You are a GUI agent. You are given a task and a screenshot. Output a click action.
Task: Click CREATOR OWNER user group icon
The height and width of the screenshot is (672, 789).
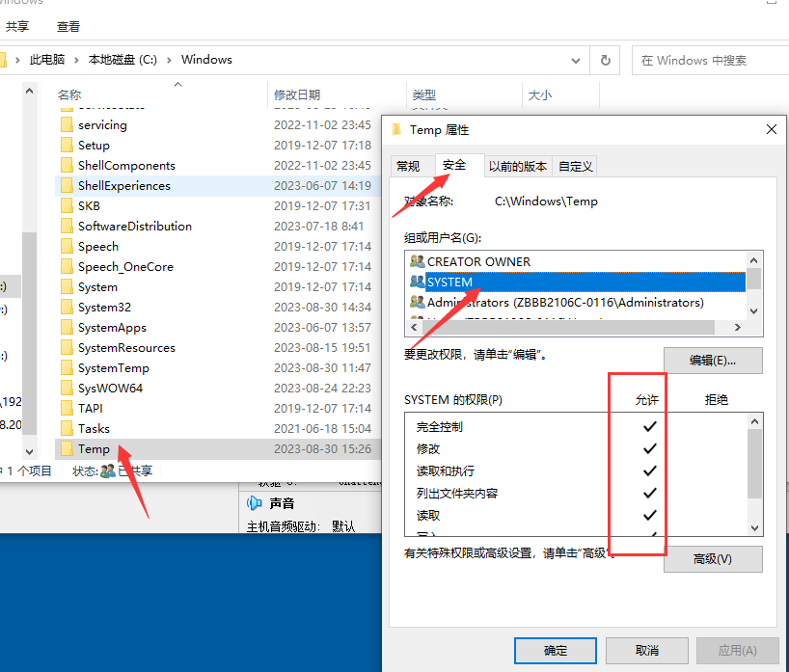(x=417, y=261)
